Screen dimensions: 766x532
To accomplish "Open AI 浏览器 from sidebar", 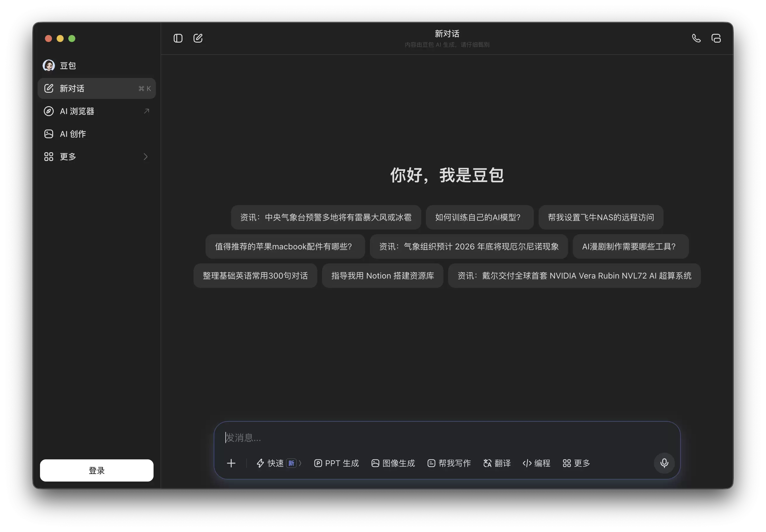I will click(97, 111).
